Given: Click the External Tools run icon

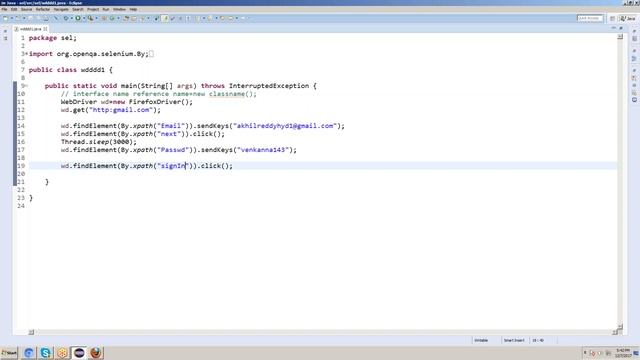Looking at the screenshot, I should [x=90, y=18].
